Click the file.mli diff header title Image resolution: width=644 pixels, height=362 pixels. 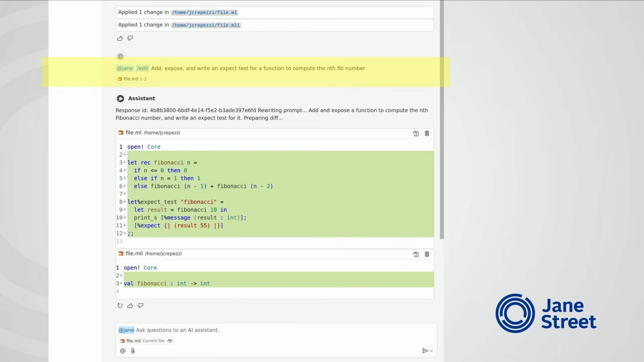tap(134, 254)
